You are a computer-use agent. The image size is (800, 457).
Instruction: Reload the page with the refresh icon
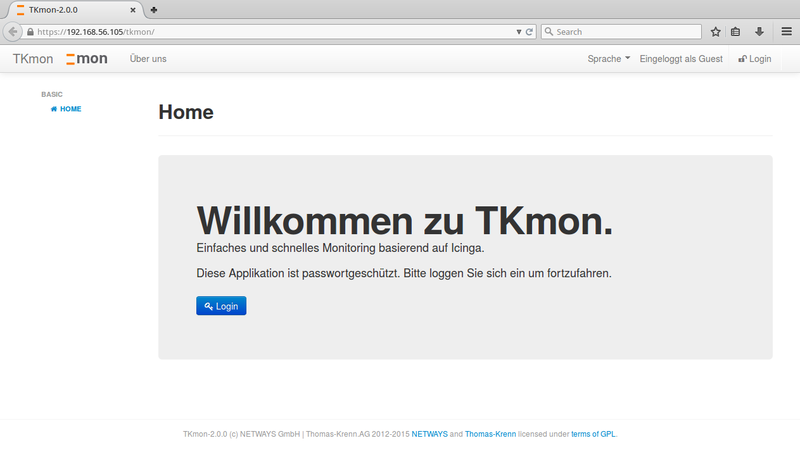(x=529, y=32)
